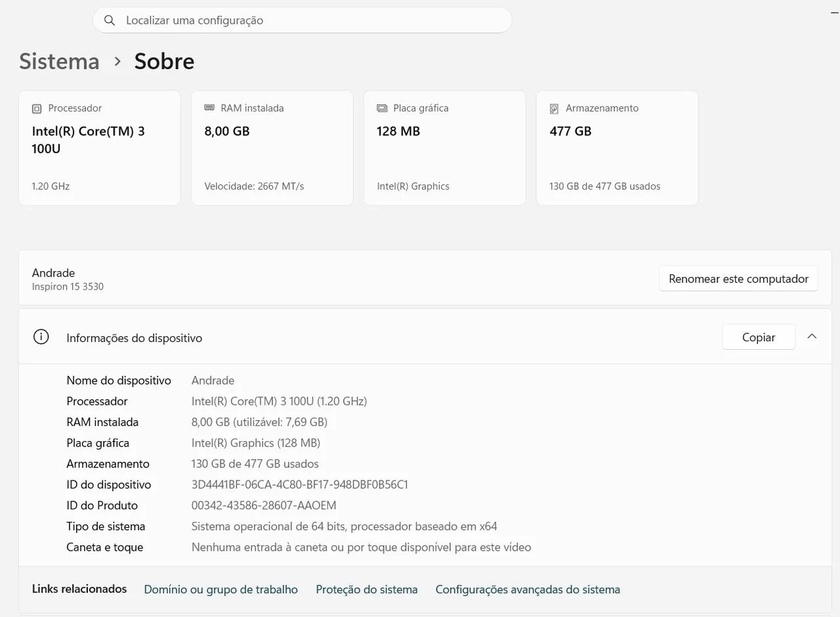This screenshot has width=840, height=617.
Task: Select the Velocidade: 2667 MT/s text
Action: coord(254,186)
